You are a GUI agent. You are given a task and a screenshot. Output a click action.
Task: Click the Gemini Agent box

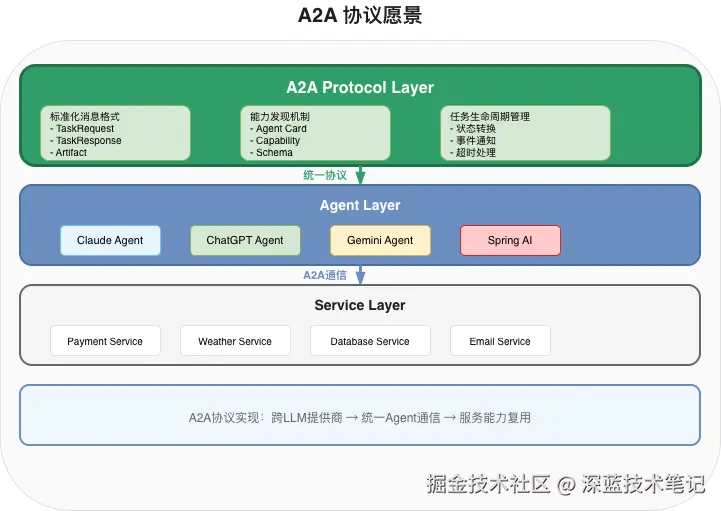point(380,240)
